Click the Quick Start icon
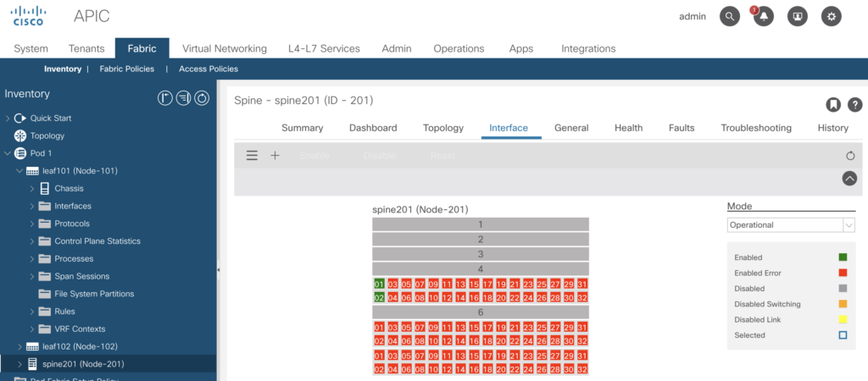This screenshot has height=381, width=868. pyautogui.click(x=20, y=118)
